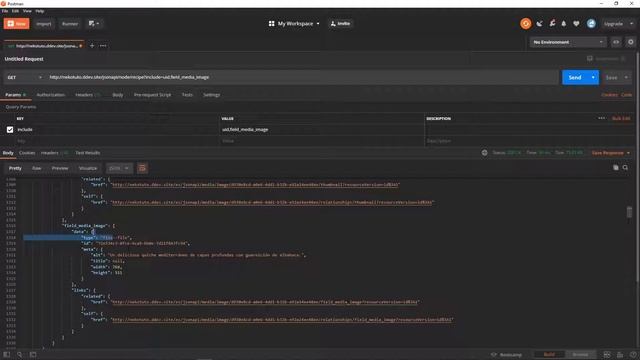The height and width of the screenshot is (360, 640).
Task: Open the request Settings tab
Action: [x=211, y=95]
